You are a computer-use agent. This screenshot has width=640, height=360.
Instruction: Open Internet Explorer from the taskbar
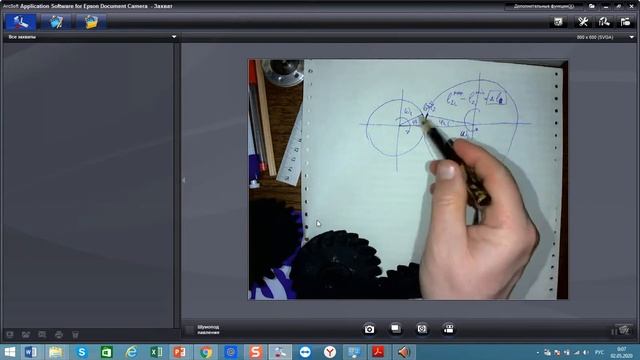(x=131, y=352)
